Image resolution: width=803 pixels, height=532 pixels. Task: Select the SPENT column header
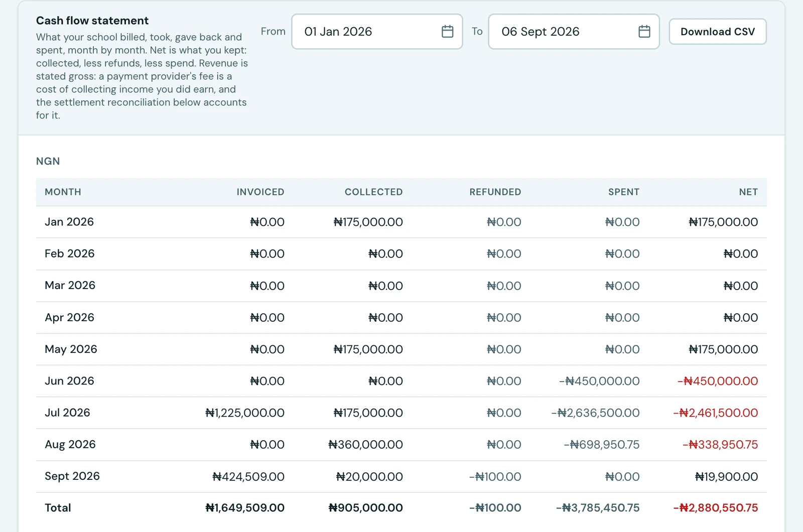pos(624,192)
